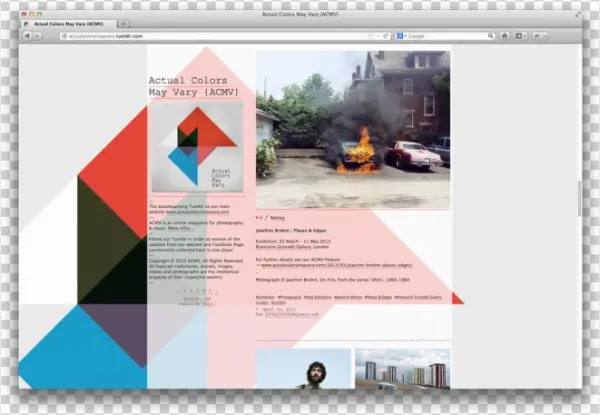Click the Reblog link above the post title
The image size is (600, 415).
277,216
